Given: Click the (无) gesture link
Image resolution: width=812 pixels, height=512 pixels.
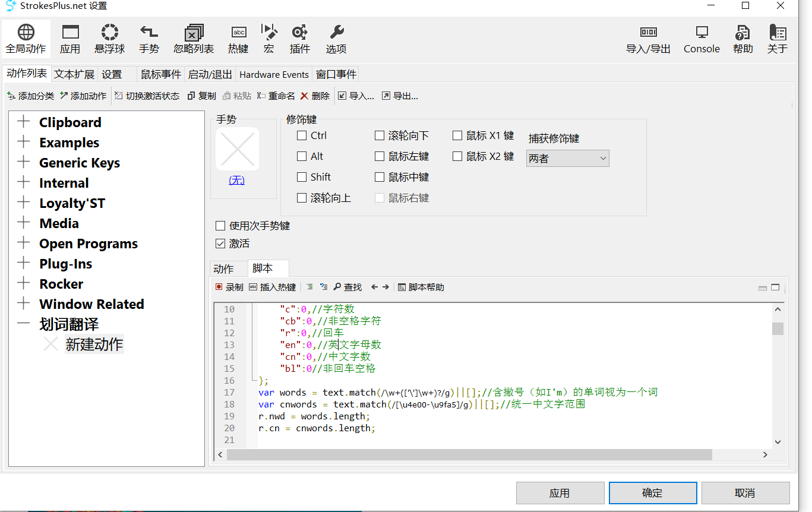Looking at the screenshot, I should 236,180.
